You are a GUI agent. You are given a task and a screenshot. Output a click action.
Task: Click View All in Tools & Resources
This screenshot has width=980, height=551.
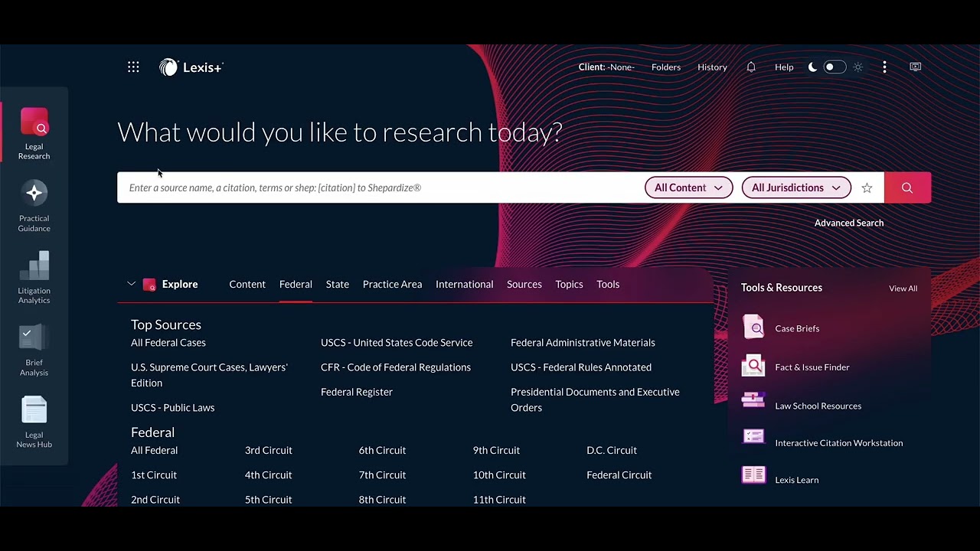[903, 289]
